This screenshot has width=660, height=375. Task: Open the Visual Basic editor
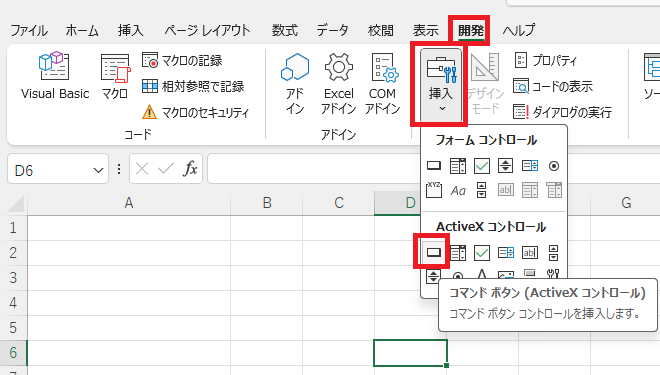click(55, 76)
